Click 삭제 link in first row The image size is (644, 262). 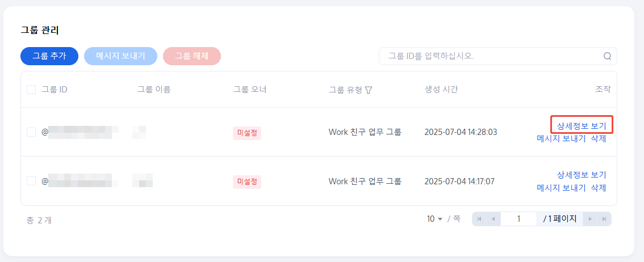click(x=599, y=138)
